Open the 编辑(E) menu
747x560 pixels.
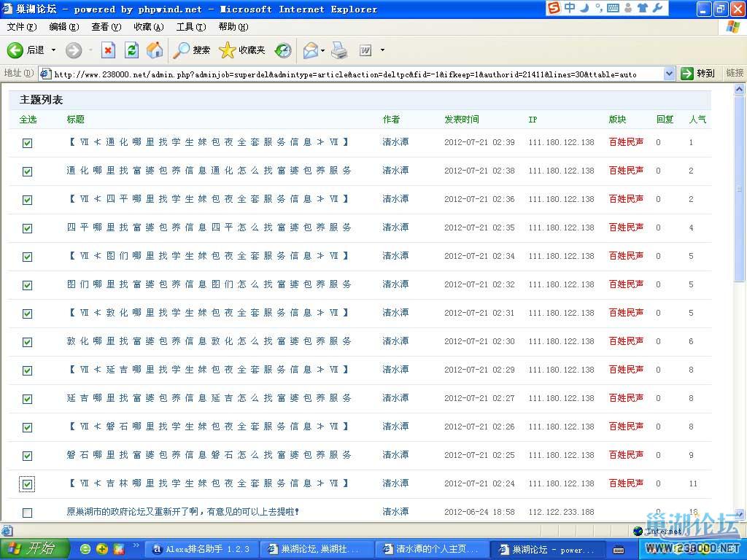pos(64,27)
